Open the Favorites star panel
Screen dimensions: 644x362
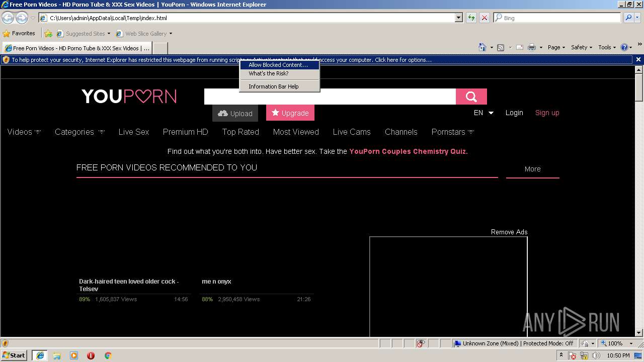click(x=19, y=33)
